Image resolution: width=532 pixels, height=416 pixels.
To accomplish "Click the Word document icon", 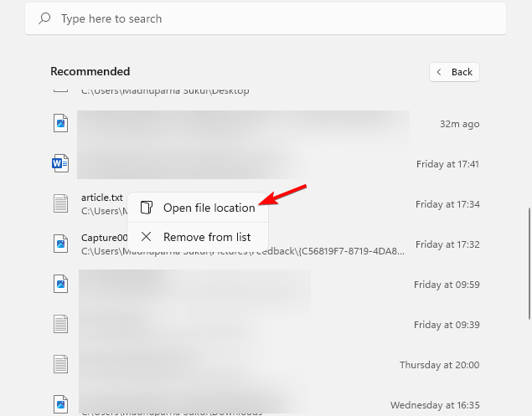I will pyautogui.click(x=60, y=163).
